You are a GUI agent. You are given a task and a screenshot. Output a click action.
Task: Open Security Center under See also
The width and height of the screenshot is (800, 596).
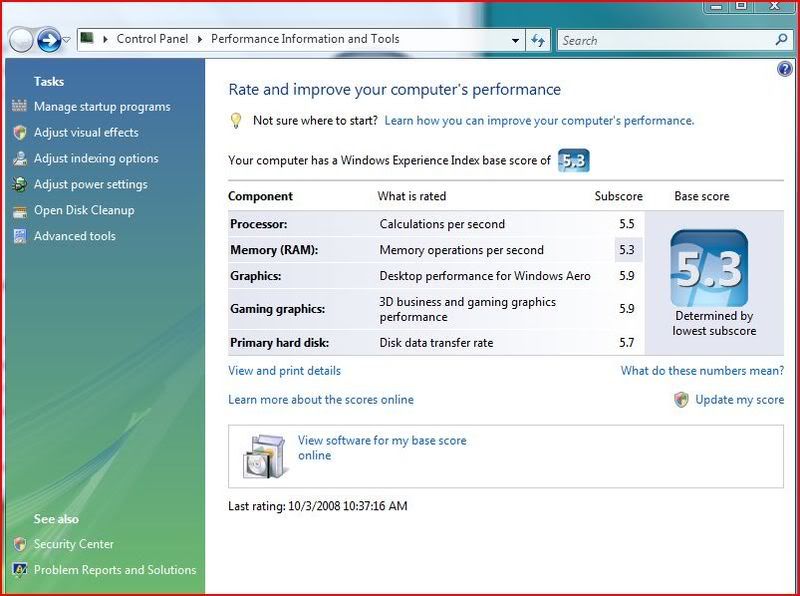coord(73,544)
